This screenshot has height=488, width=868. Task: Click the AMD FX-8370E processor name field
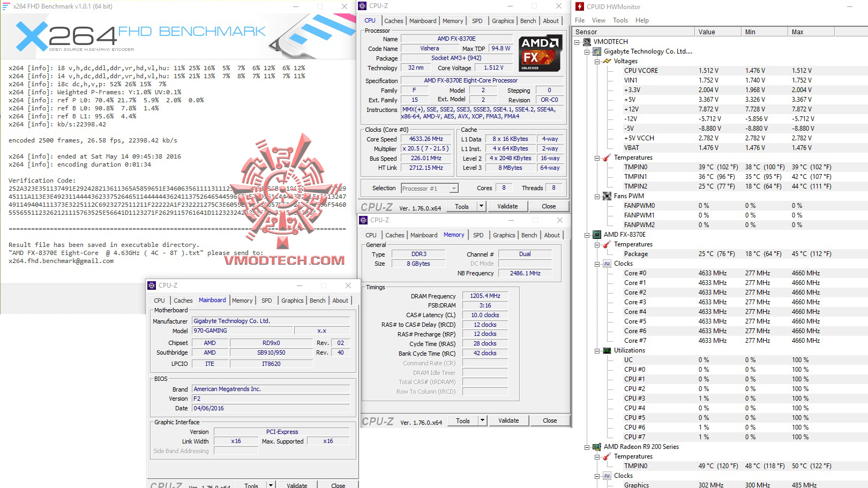(x=457, y=39)
